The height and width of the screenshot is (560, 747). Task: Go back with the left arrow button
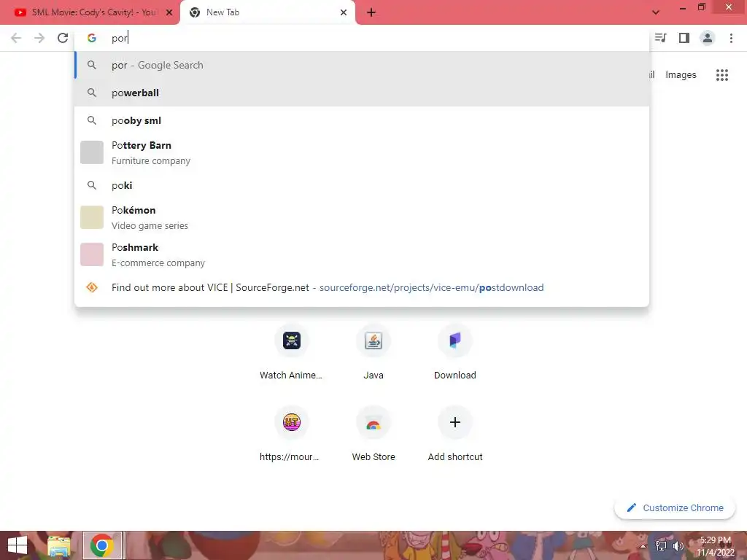pos(16,38)
